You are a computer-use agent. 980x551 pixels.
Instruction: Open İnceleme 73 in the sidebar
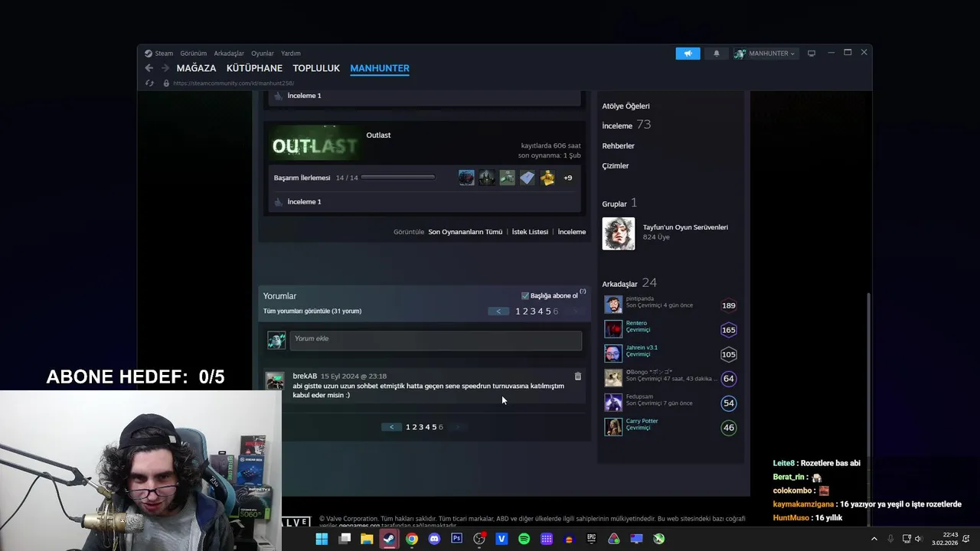[626, 125]
